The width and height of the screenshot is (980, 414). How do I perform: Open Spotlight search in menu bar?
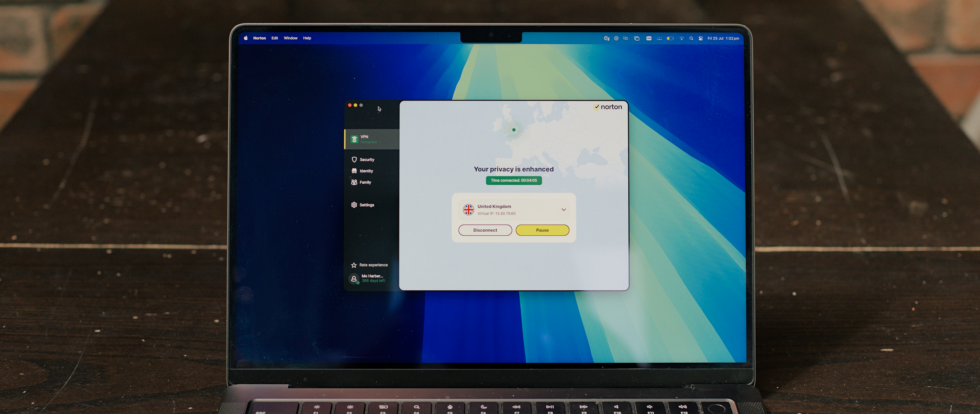691,38
